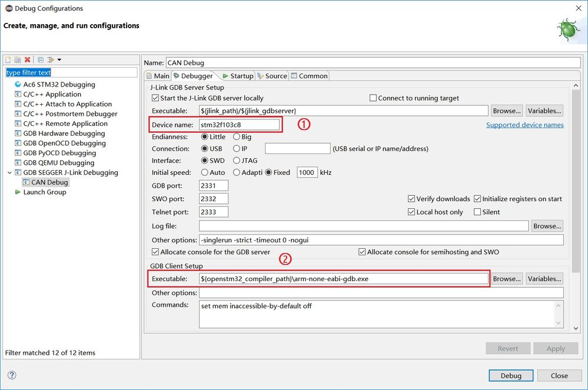
Task: Switch to the Main tab
Action: (158, 76)
